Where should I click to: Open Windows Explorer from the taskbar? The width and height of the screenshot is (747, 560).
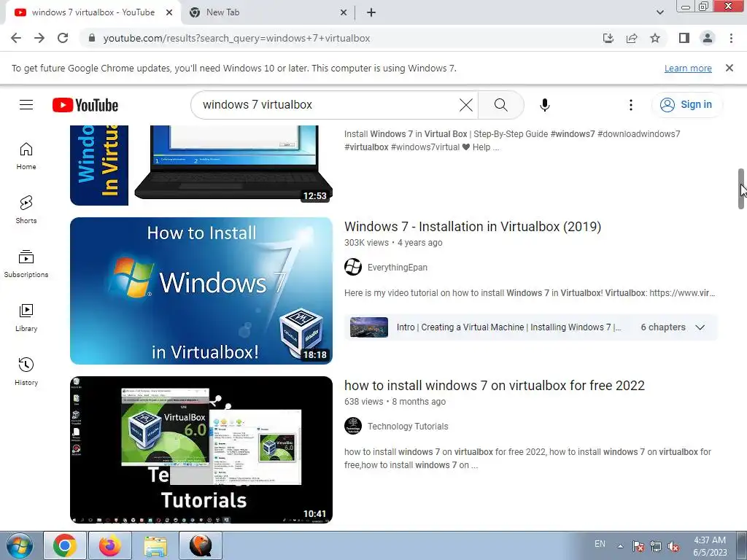click(155, 545)
